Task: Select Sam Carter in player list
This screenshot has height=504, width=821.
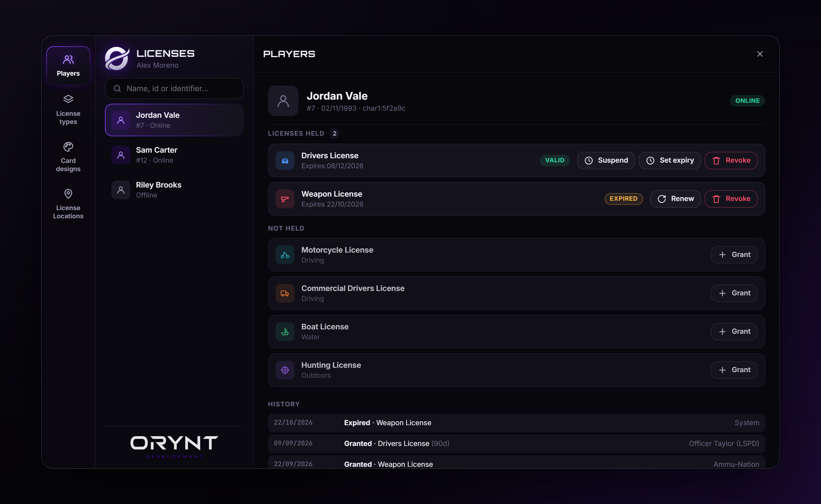Action: [x=174, y=155]
